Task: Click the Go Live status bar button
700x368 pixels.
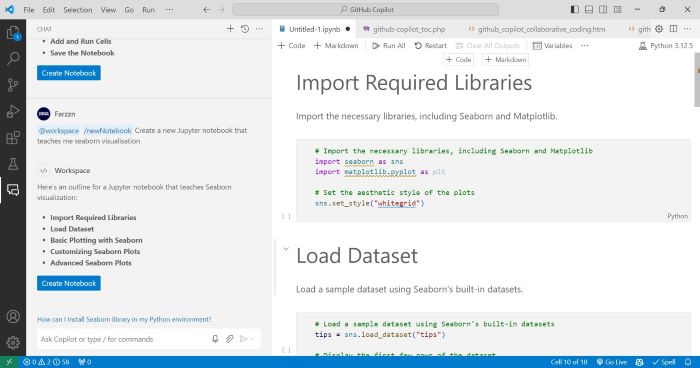Action: 612,362
